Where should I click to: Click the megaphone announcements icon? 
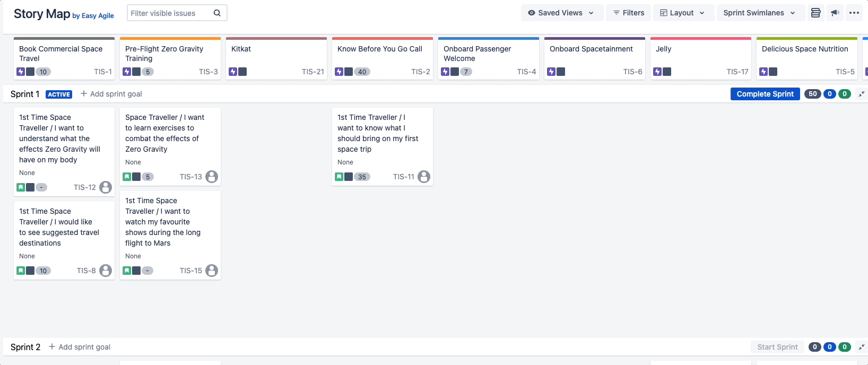point(835,13)
